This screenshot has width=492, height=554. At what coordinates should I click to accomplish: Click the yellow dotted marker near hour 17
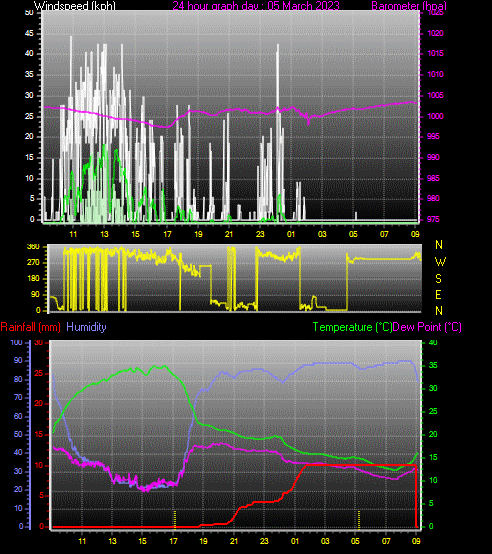click(x=175, y=520)
